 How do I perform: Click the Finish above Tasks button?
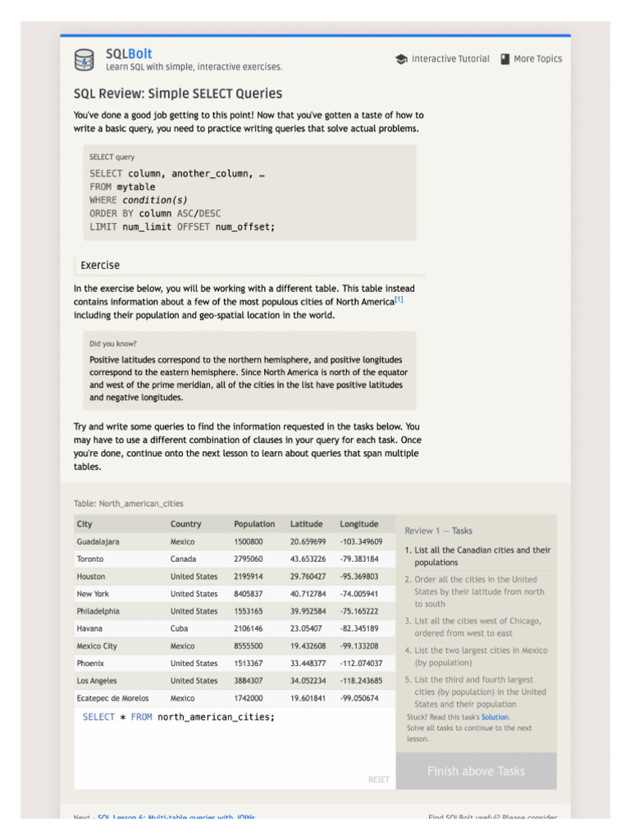click(x=476, y=771)
